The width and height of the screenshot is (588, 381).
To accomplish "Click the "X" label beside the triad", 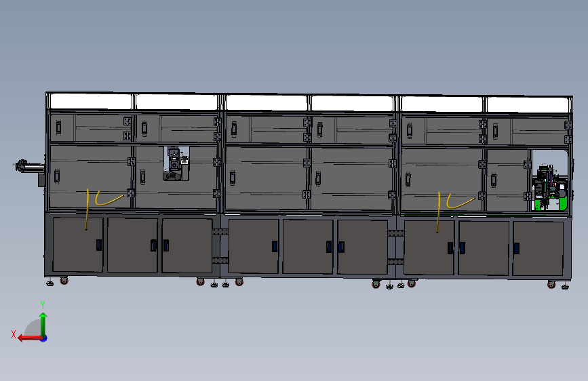I will [14, 334].
